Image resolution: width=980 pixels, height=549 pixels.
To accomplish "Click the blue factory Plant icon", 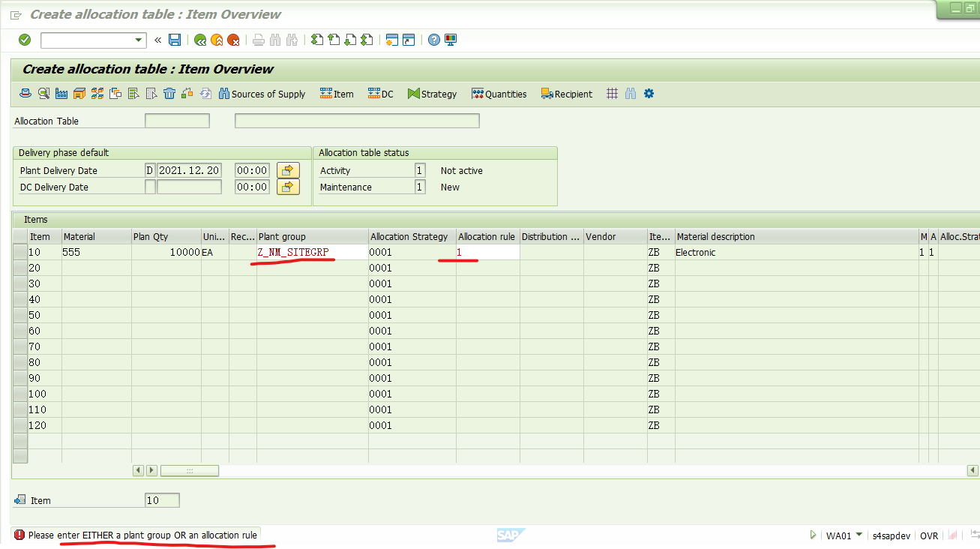I will pos(61,94).
